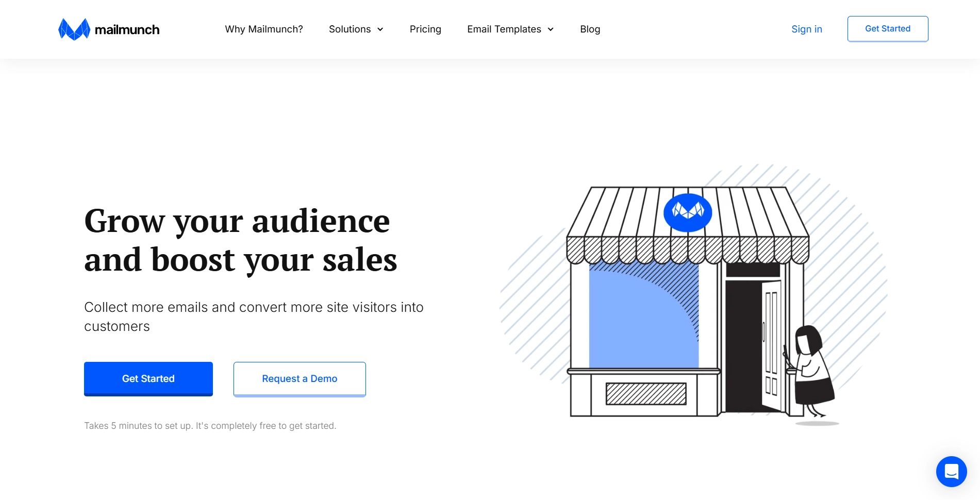Expand the Email Templates chevron

coord(551,29)
